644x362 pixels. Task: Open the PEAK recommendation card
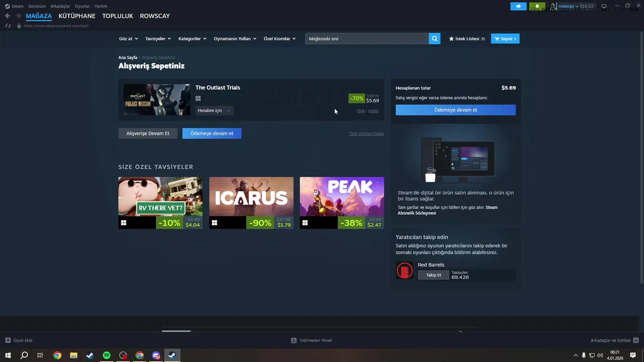click(x=342, y=203)
